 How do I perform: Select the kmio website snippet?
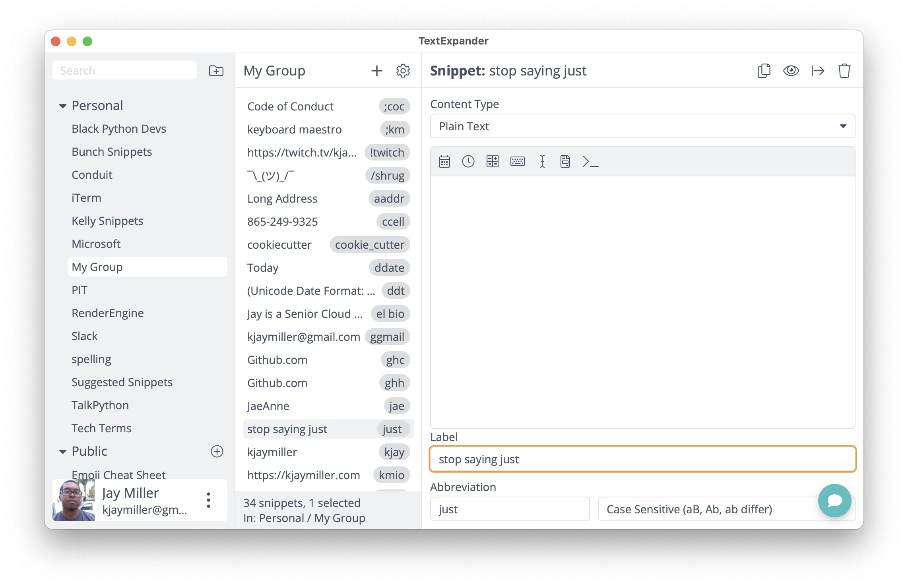[328, 475]
